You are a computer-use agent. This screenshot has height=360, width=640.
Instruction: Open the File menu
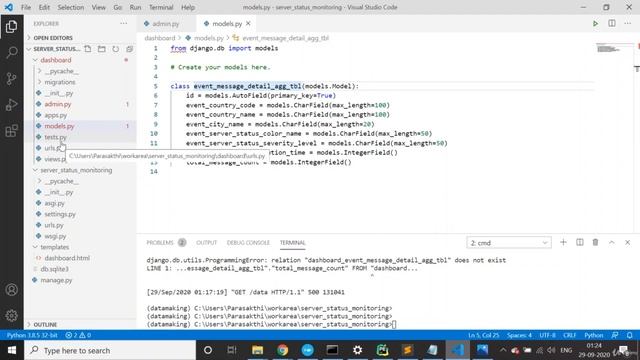[x=26, y=7]
